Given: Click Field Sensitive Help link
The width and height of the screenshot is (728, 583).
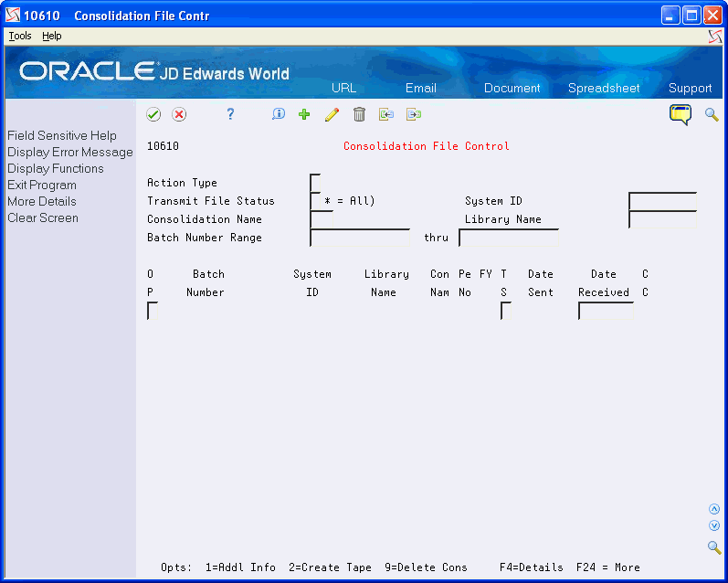Looking at the screenshot, I should click(62, 135).
